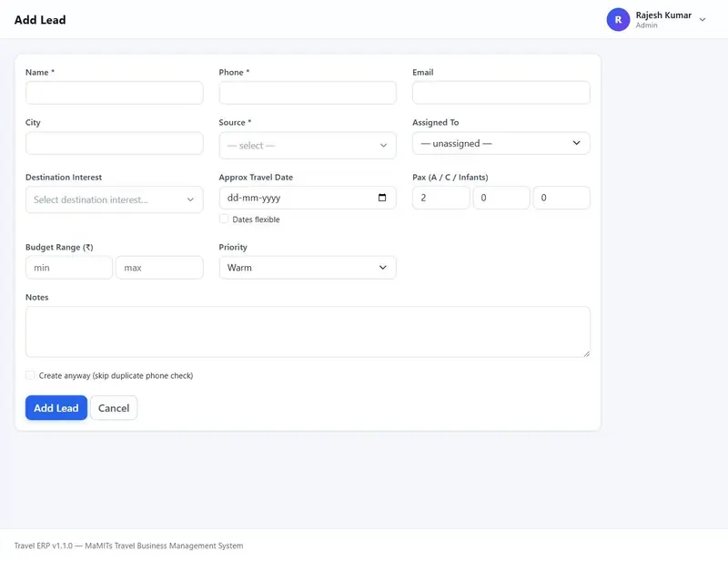728x561 pixels.
Task: Click the Budget Range max field
Action: 159,268
